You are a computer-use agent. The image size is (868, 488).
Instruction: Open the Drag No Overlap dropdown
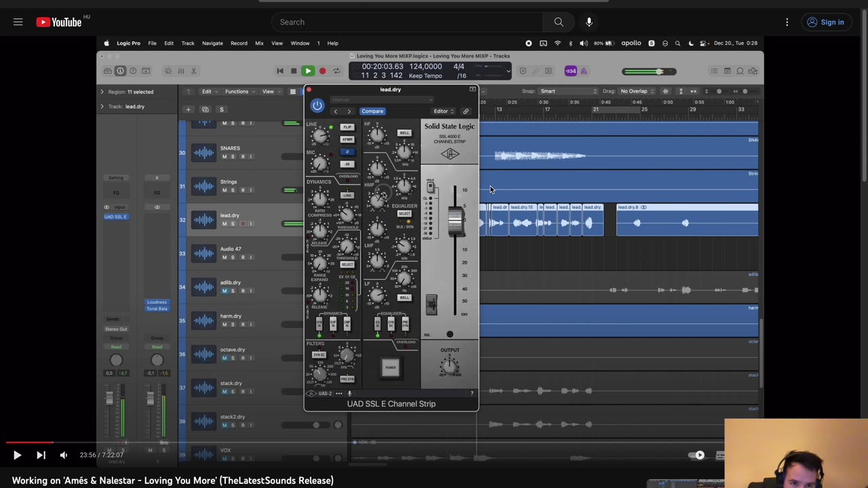tap(637, 91)
